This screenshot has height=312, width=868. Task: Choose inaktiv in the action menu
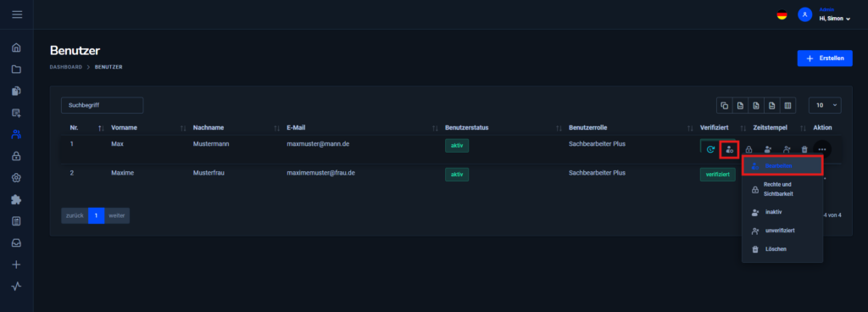click(782, 212)
